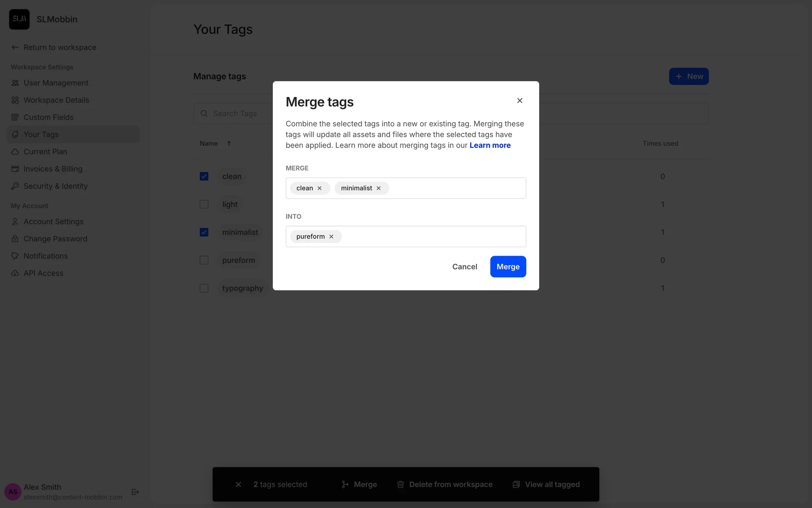Click the logout icon beside Alex Smith

[135, 492]
